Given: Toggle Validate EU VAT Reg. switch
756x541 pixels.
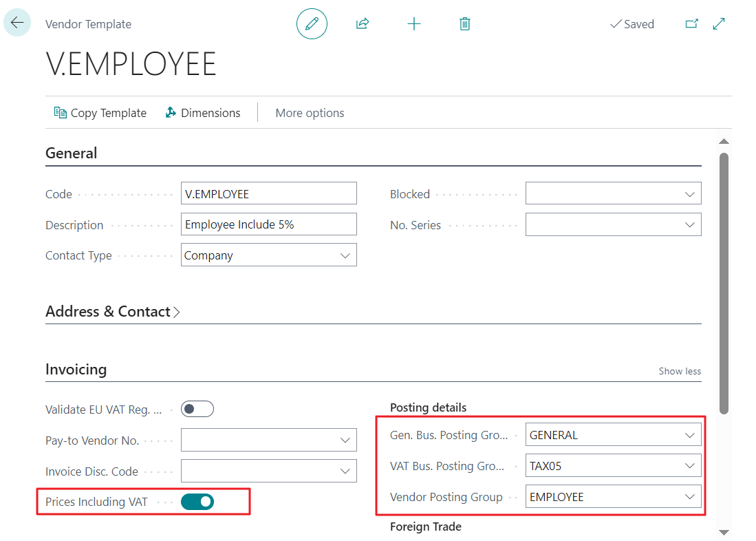Looking at the screenshot, I should (x=197, y=409).
